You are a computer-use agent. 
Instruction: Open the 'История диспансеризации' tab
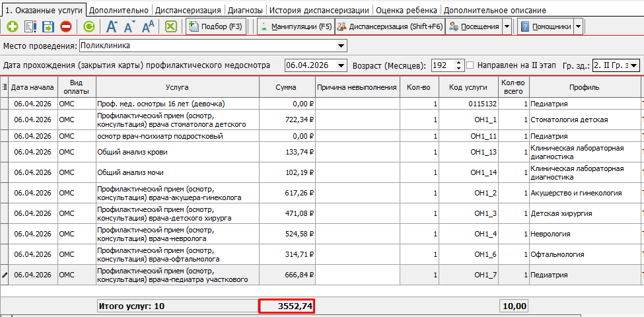(x=320, y=11)
